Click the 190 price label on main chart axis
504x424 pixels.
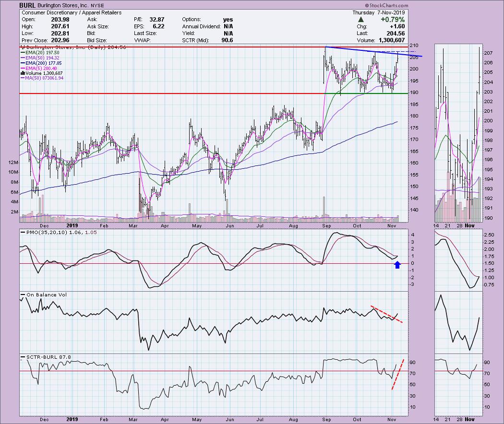pyautogui.click(x=414, y=93)
